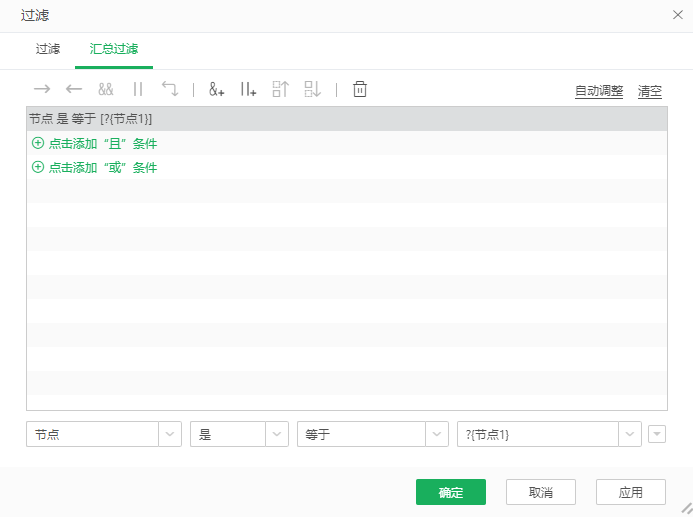
Task: Click the &+ add AND condition icon
Action: 217,89
